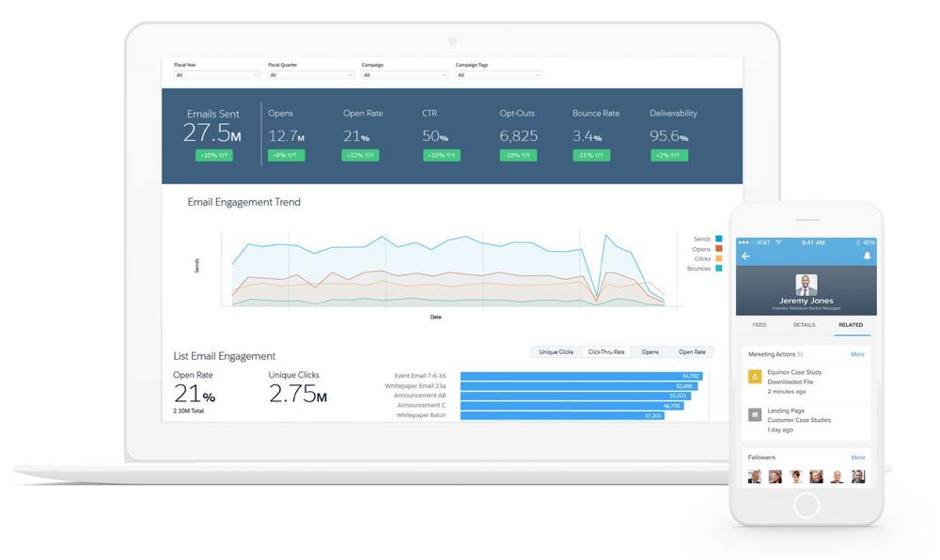The width and height of the screenshot is (940, 560).
Task: Tap the back arrow on phone header
Action: 746,256
